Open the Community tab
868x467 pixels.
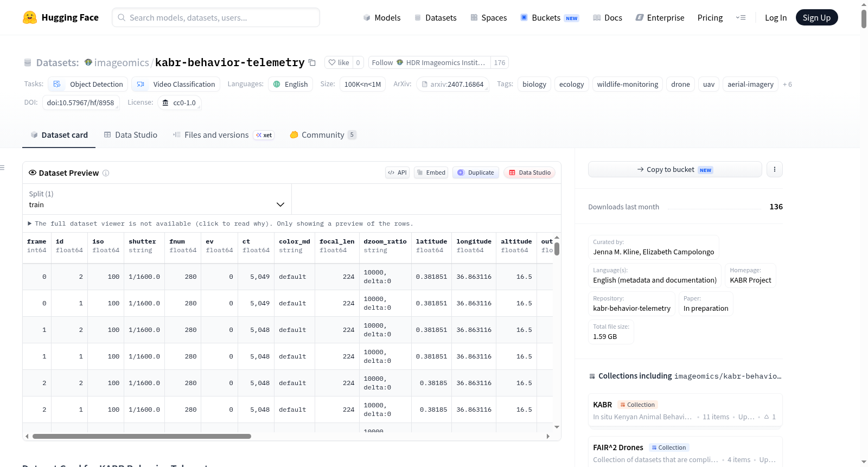[323, 135]
